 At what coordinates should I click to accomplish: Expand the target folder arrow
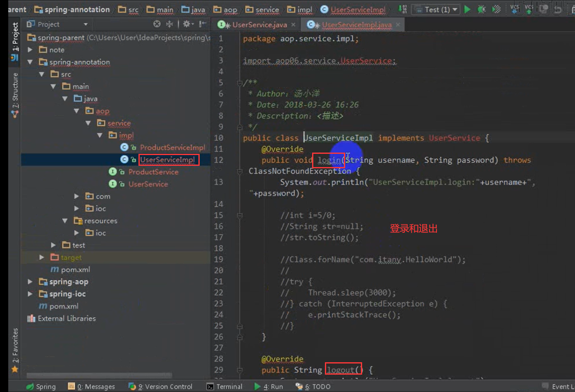(42, 257)
